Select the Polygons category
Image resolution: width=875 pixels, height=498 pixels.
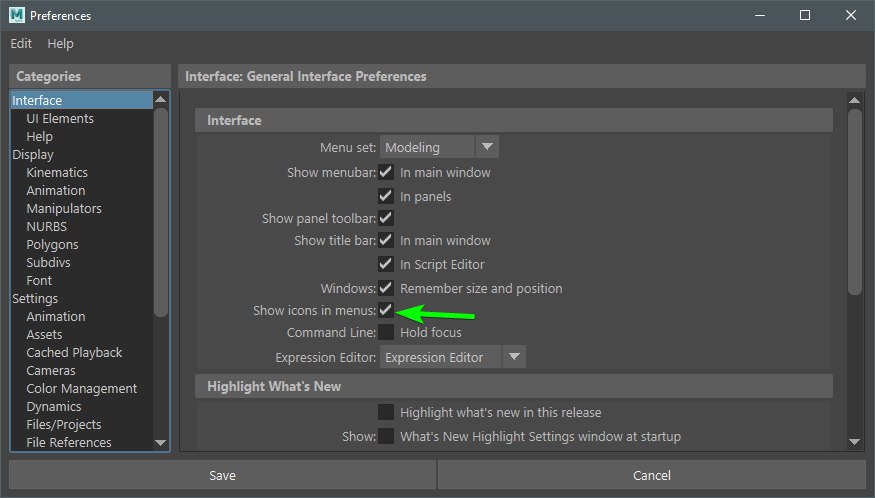click(52, 245)
